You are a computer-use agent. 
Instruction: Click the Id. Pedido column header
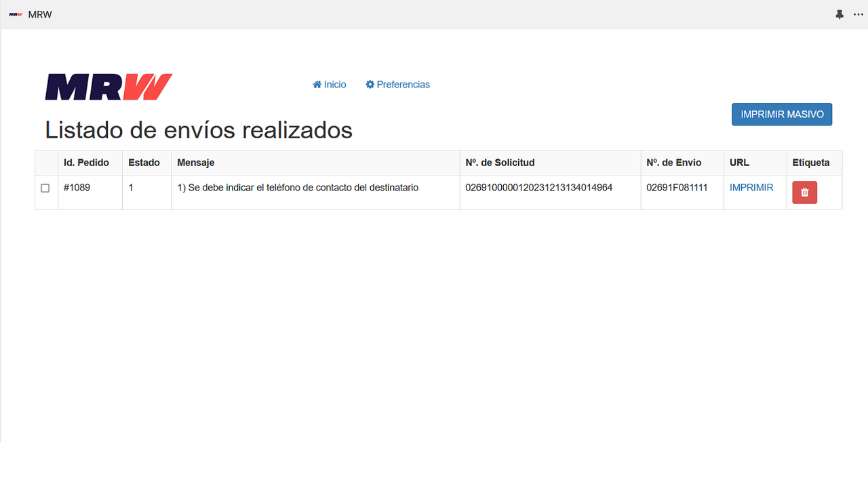[x=86, y=163]
